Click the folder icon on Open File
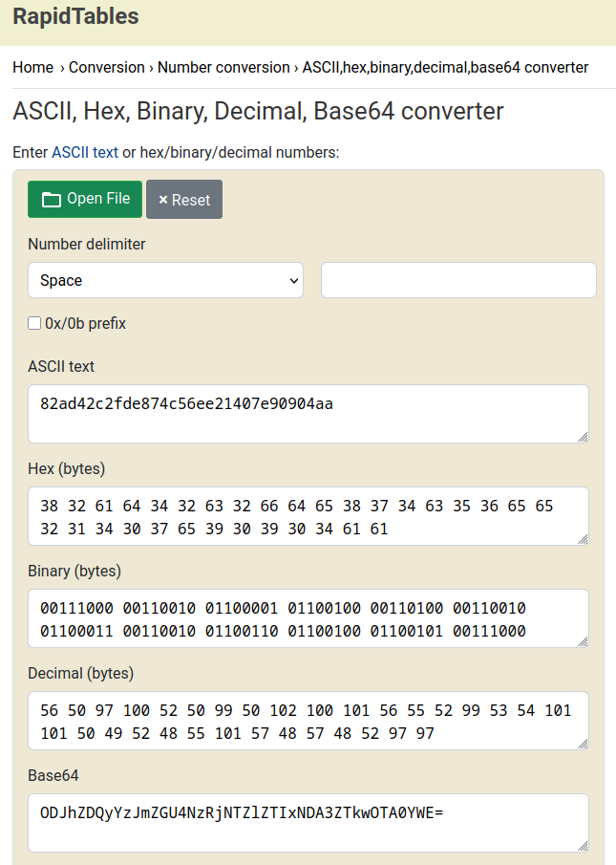The height and width of the screenshot is (865, 616). pyautogui.click(x=52, y=199)
